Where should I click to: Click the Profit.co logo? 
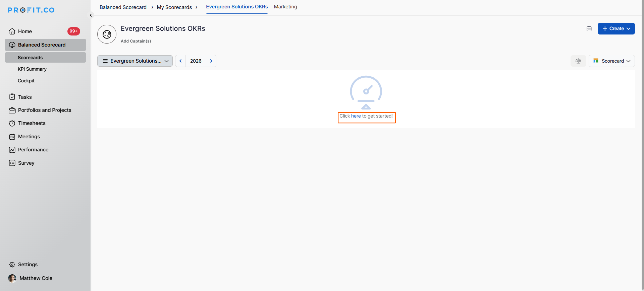coord(31,10)
